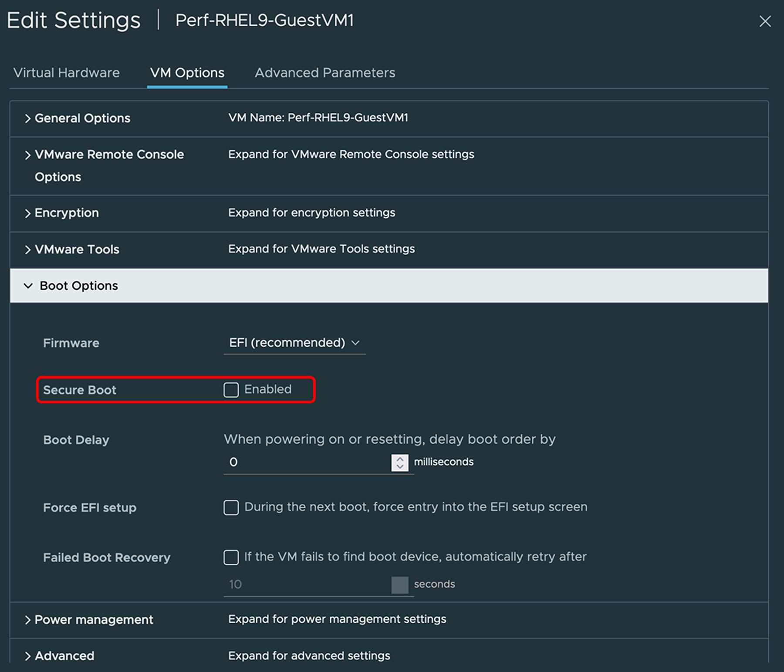Click 'Expand for power management settings' text
This screenshot has height=672, width=784.
pos(337,619)
